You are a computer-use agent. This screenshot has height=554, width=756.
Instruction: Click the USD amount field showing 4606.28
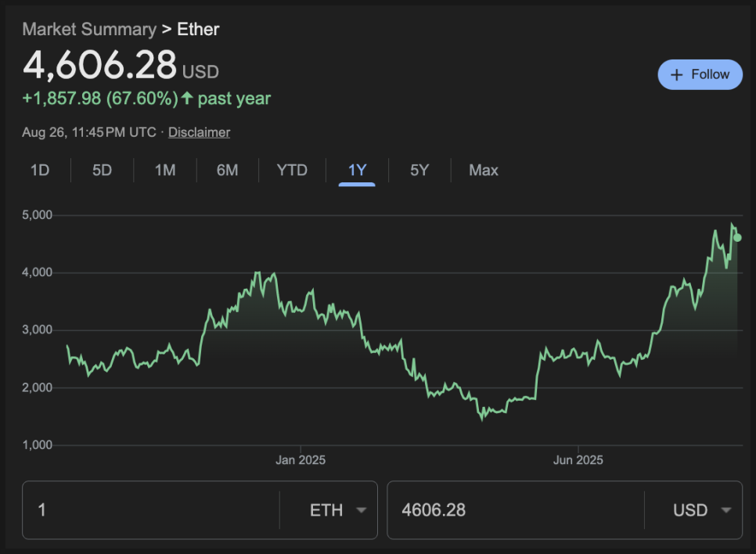[516, 510]
